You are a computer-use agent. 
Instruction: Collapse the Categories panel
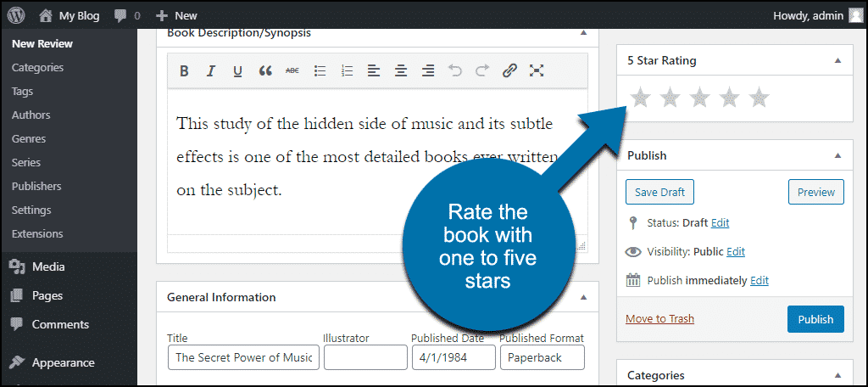837,375
